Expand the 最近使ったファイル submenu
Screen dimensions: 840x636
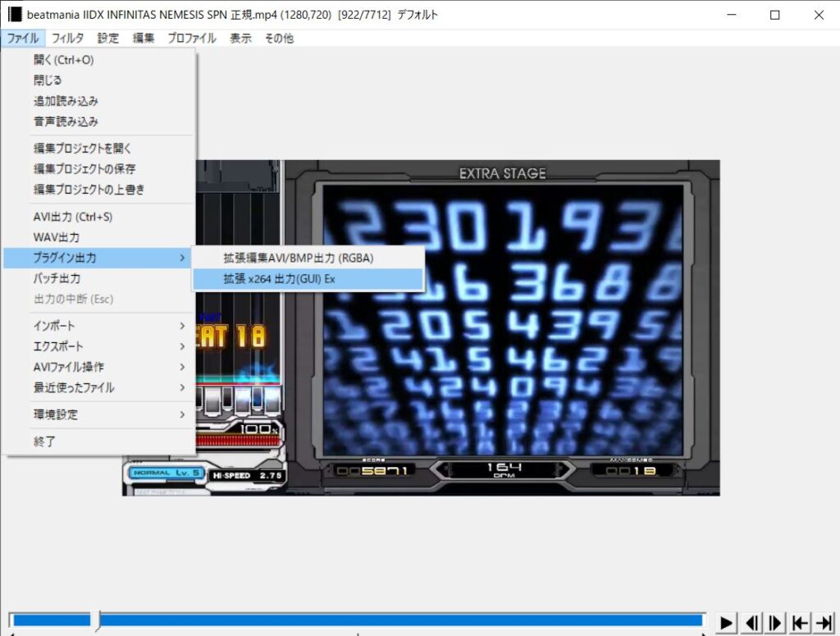(99, 387)
